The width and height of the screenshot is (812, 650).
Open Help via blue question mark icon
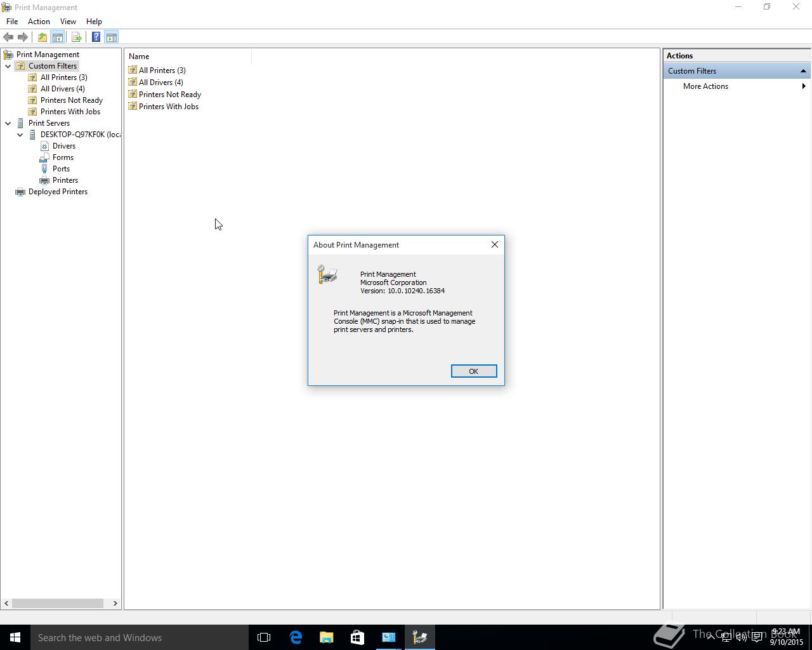(x=96, y=37)
